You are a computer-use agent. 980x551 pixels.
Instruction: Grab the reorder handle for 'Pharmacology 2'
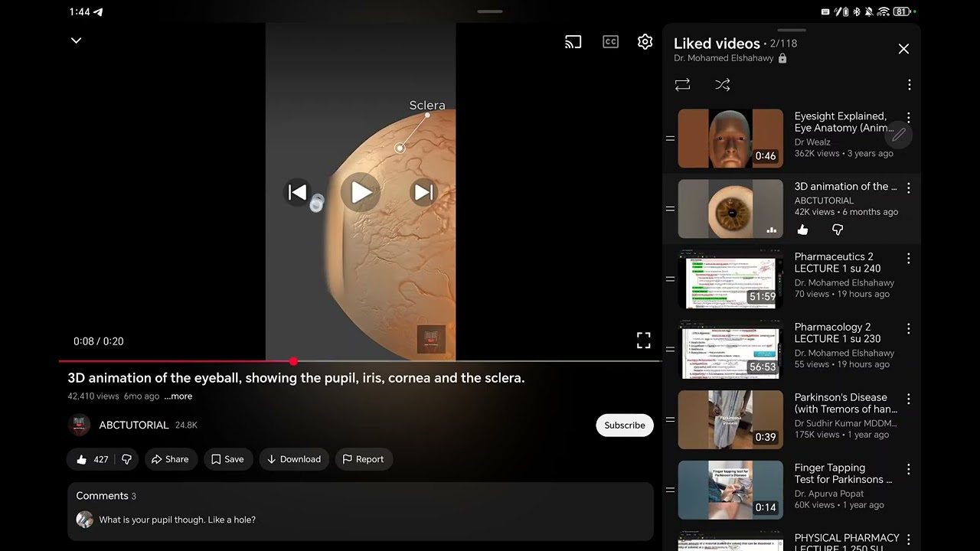click(670, 350)
